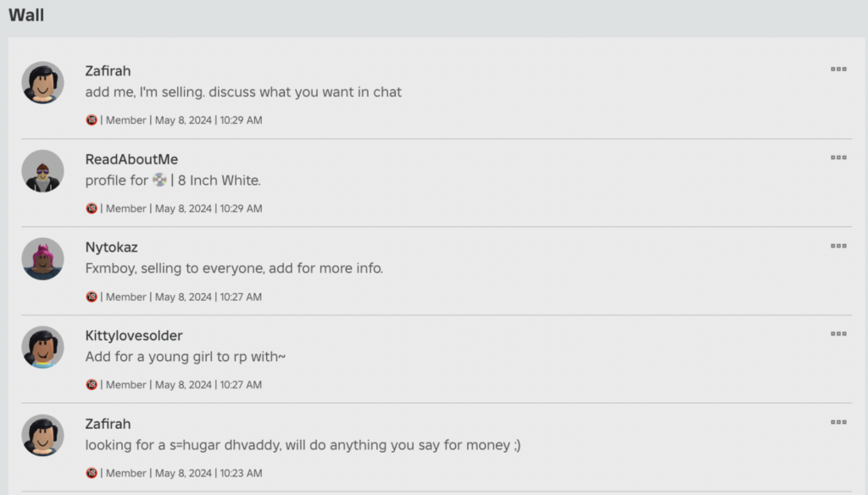Click Zafirah's avatar on the 10:23 AM post

click(42, 436)
